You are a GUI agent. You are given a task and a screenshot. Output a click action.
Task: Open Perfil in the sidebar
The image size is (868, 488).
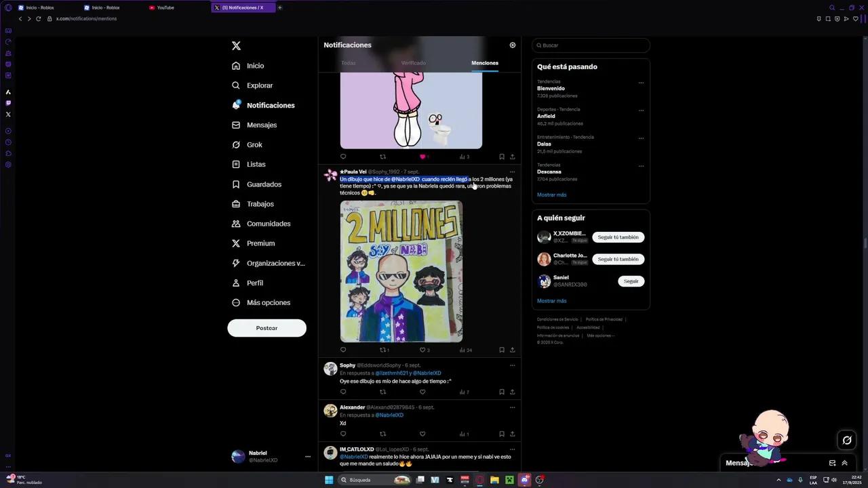click(x=248, y=283)
